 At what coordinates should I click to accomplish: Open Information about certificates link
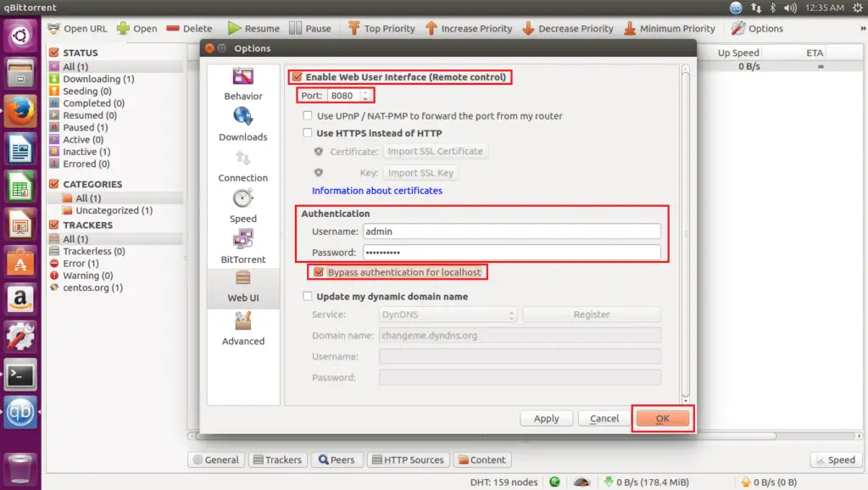point(377,191)
